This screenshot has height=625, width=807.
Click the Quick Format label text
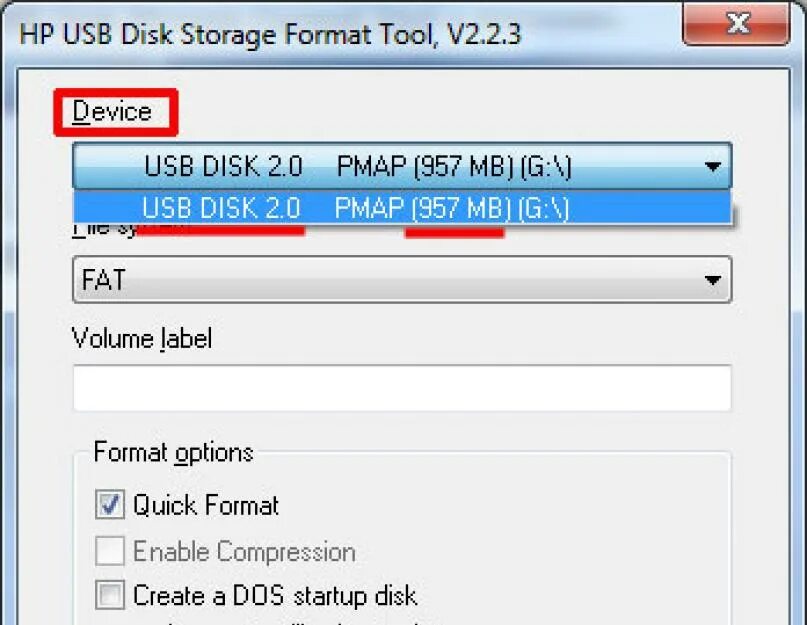coord(206,505)
